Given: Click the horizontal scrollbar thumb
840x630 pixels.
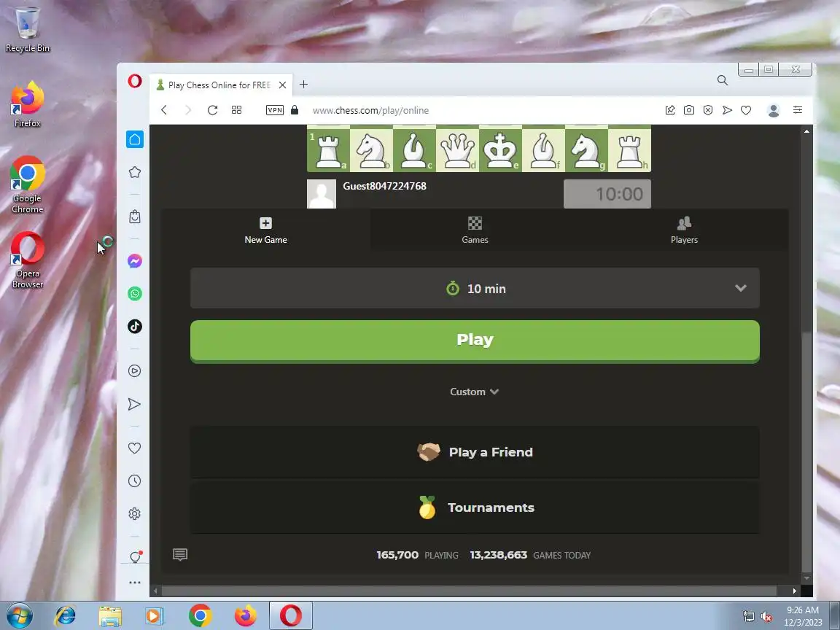Looking at the screenshot, I should point(470,591).
